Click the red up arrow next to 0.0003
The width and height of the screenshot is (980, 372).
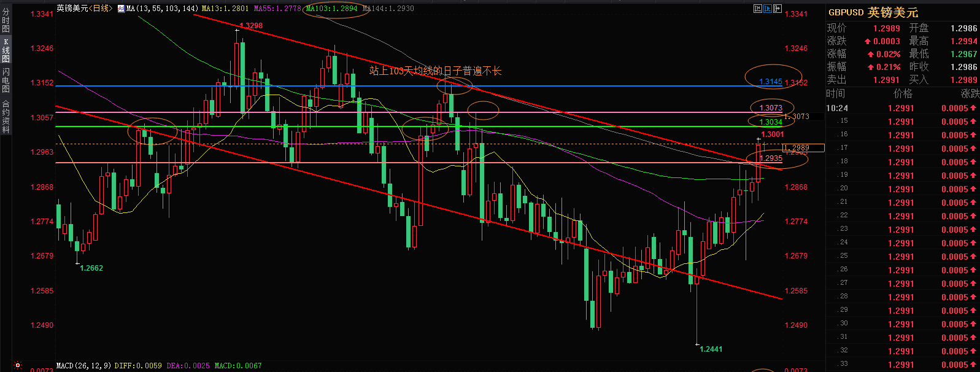tap(867, 42)
